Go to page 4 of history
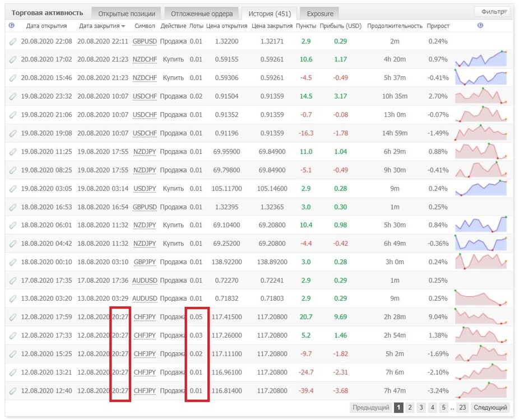 click(x=432, y=407)
